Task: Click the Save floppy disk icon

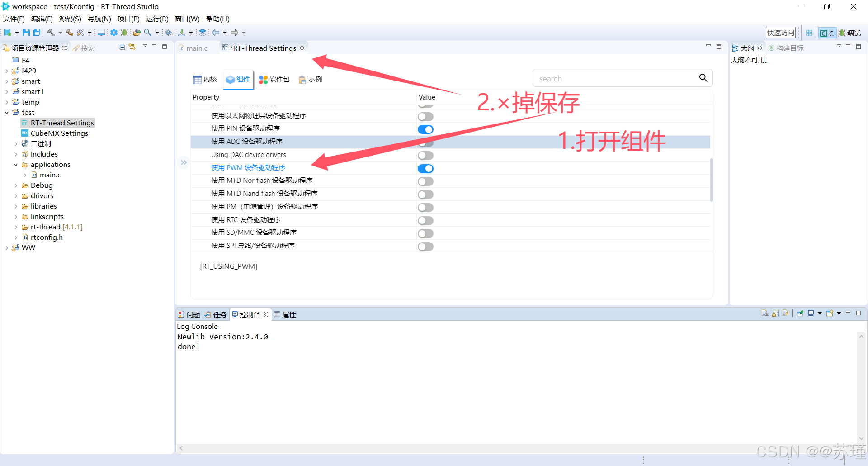Action: (x=26, y=33)
